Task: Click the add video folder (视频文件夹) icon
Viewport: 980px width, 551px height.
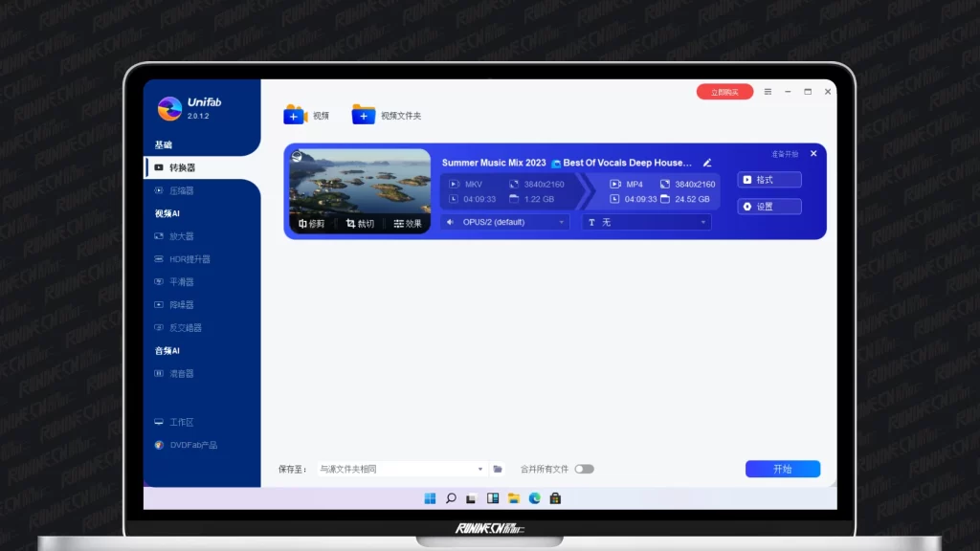Action: coord(363,116)
